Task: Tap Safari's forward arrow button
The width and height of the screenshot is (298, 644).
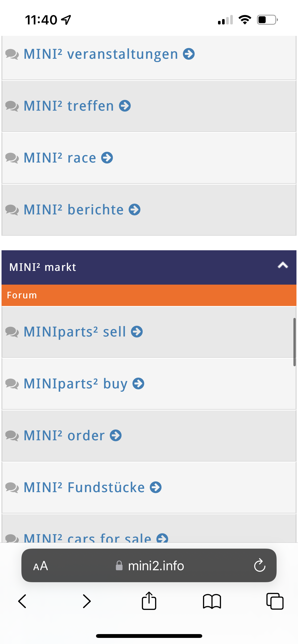Action: 87,601
